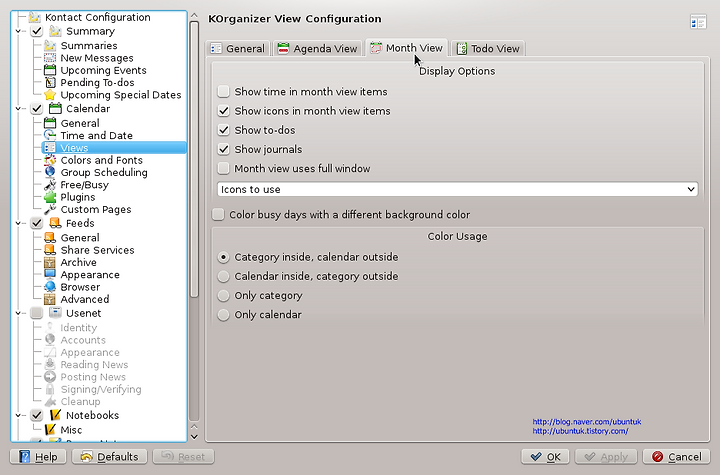The image size is (720, 475).
Task: Open the ubuntuk.tistory.com link
Action: click(580, 431)
